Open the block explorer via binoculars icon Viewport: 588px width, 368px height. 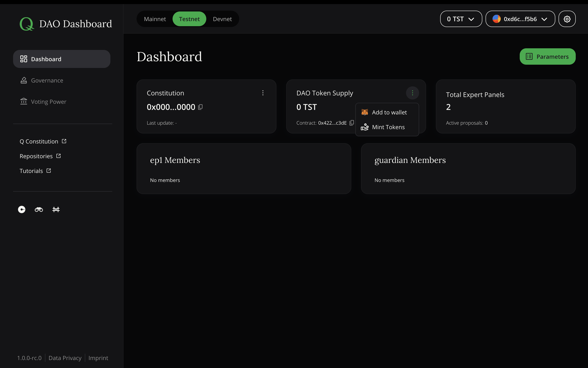(x=38, y=209)
